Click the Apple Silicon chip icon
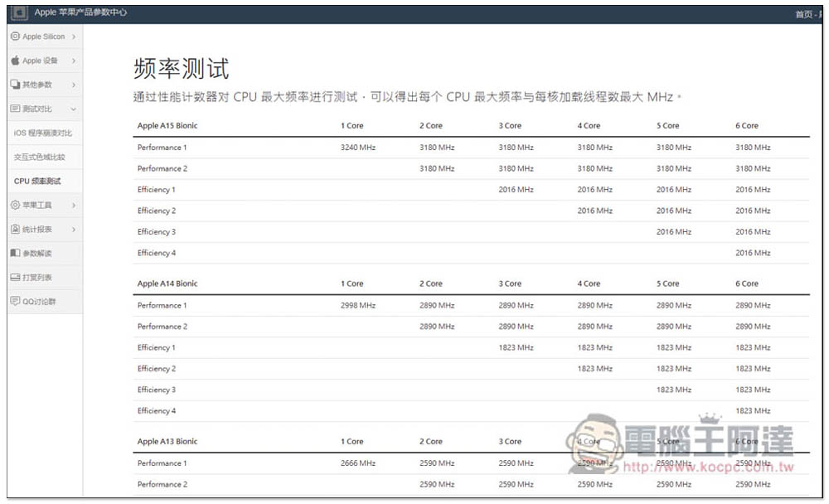This screenshot has width=829, height=504. click(15, 36)
